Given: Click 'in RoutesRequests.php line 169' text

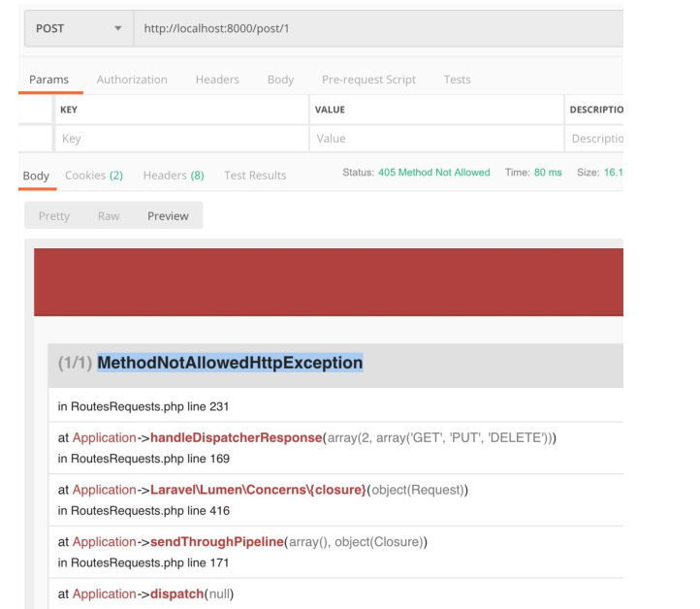Looking at the screenshot, I should 143,459.
